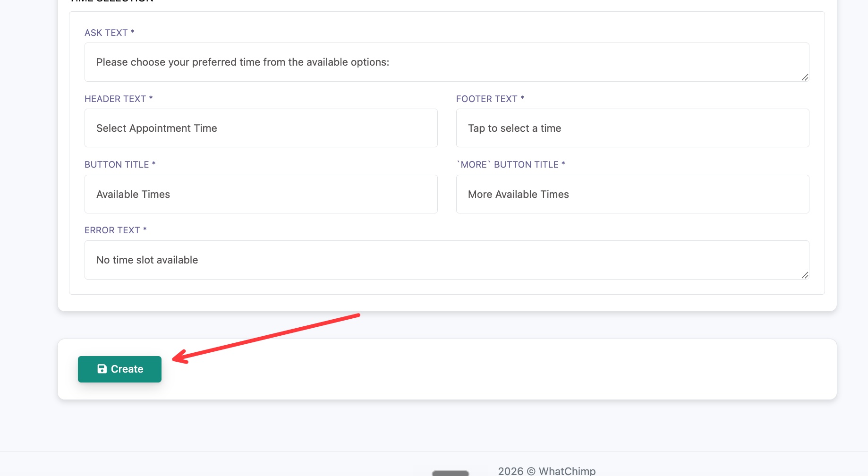Click the HEADER TEXT label
868x476 pixels.
(119, 99)
